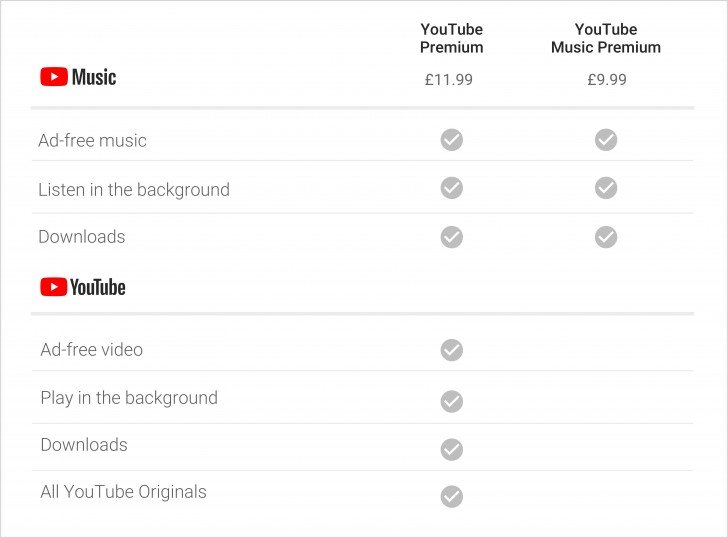Click the All YouTube Originals label
This screenshot has height=537, width=728.
[123, 492]
